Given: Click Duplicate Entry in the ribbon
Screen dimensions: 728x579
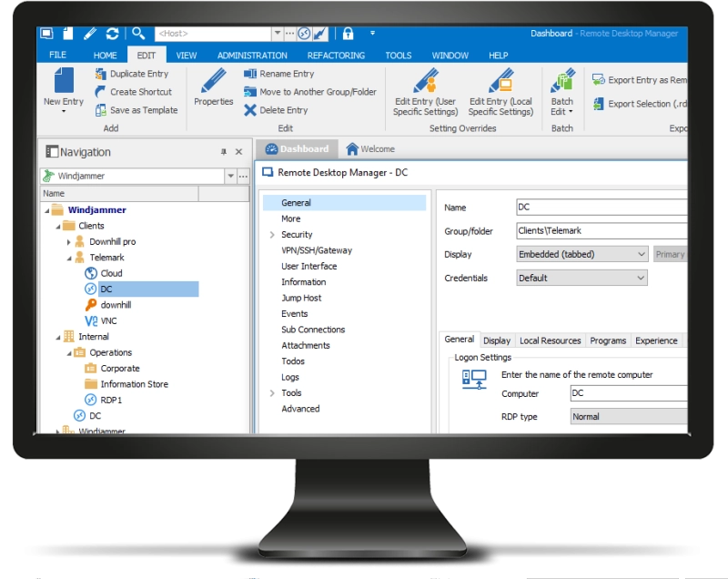Looking at the screenshot, I should [x=132, y=74].
